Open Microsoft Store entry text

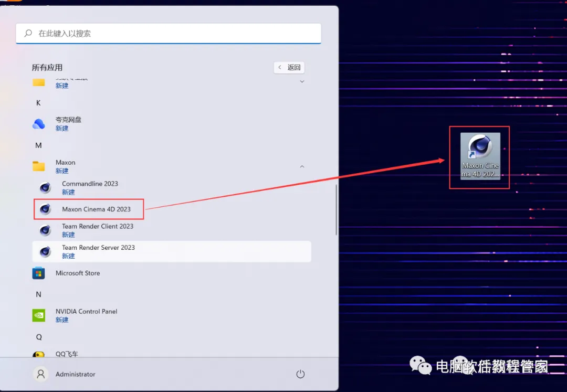pyautogui.click(x=78, y=273)
